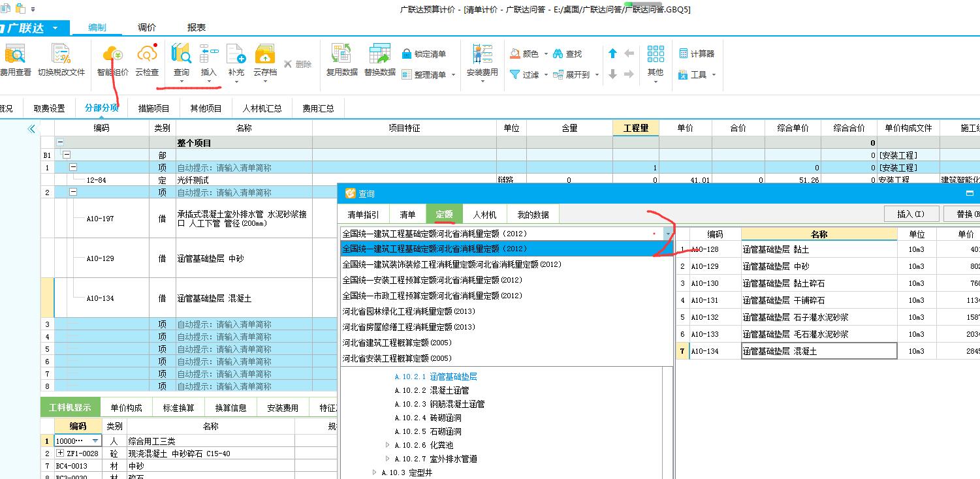Click gray left arrow promote icon
This screenshot has width=980, height=479.
coord(629,54)
